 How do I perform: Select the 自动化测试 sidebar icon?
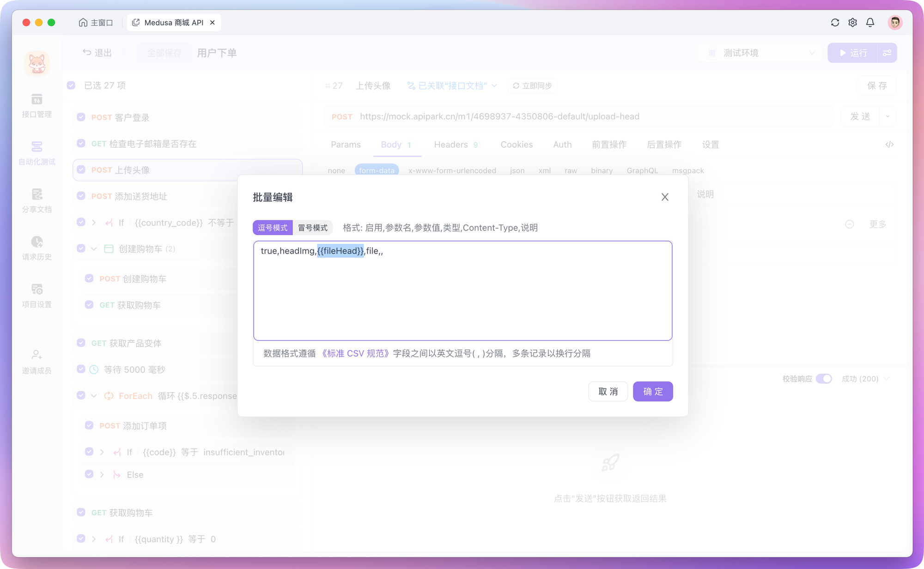(x=36, y=152)
